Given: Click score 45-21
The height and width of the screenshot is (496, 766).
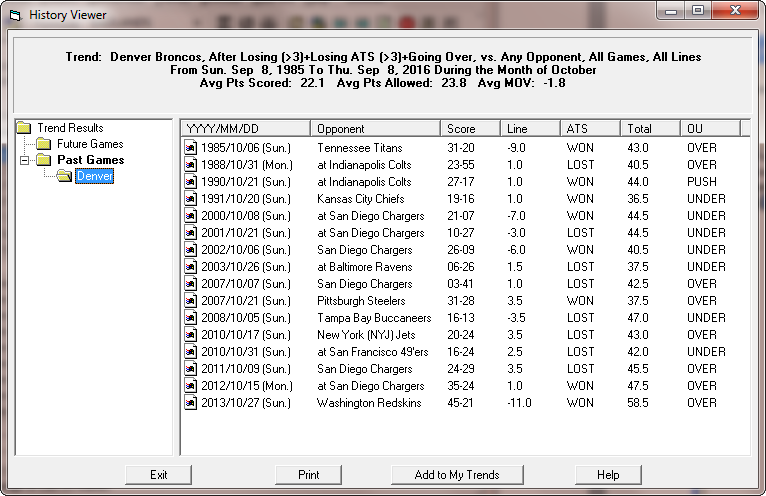Looking at the screenshot, I should pyautogui.click(x=461, y=403).
